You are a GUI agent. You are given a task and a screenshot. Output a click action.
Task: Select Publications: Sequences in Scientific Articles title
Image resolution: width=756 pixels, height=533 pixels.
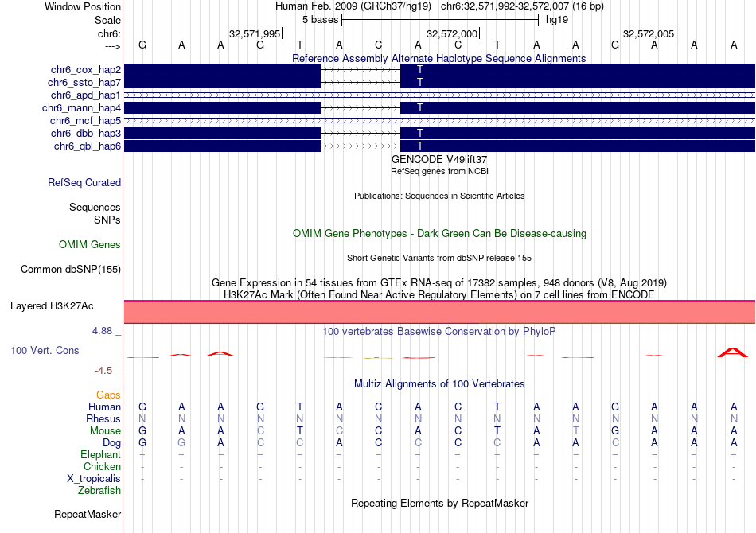(439, 196)
